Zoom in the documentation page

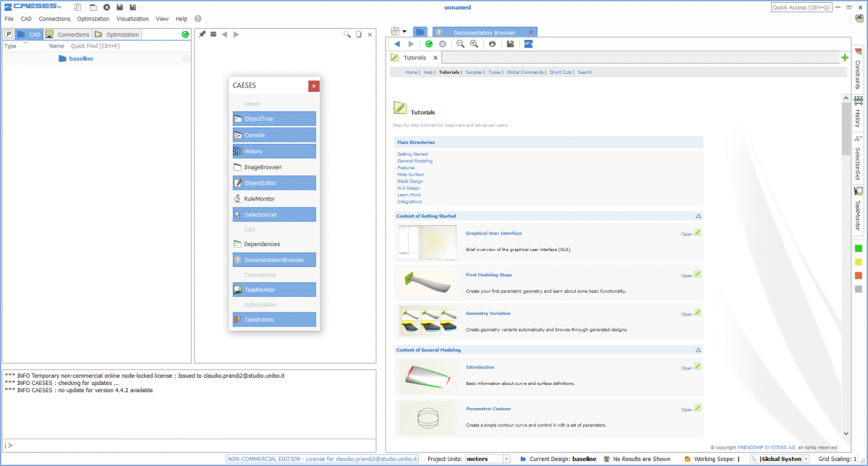[x=474, y=44]
